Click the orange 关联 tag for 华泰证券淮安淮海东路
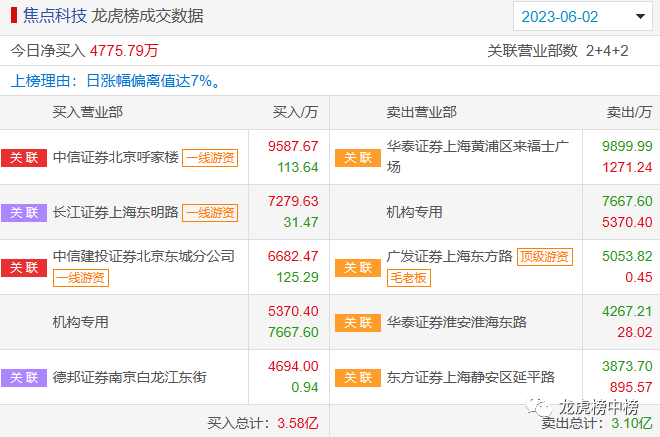The height and width of the screenshot is (437, 660). pos(358,323)
